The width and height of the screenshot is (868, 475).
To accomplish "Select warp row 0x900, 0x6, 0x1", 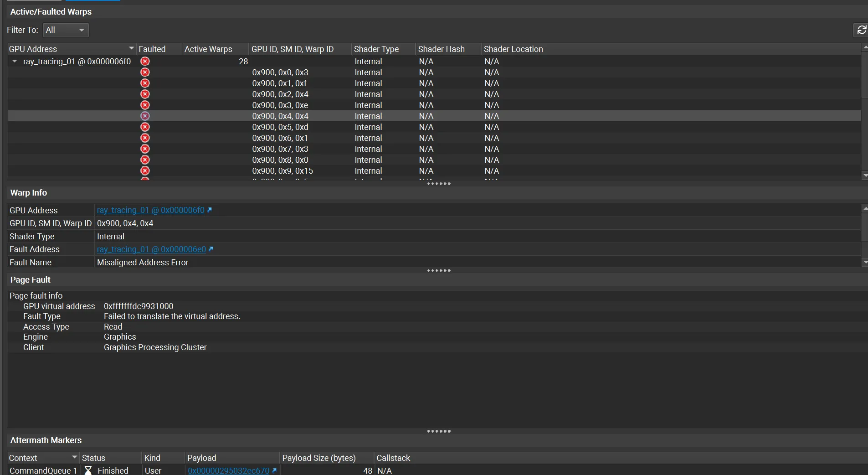I will tap(434, 138).
